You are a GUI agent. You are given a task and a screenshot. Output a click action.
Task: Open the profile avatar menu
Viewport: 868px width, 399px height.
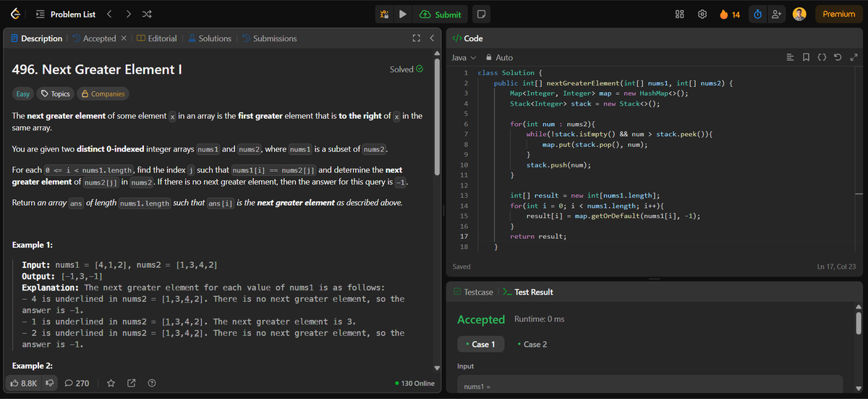pyautogui.click(x=799, y=14)
